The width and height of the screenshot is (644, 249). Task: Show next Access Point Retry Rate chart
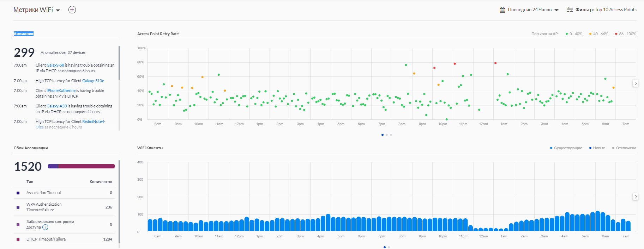point(636,83)
